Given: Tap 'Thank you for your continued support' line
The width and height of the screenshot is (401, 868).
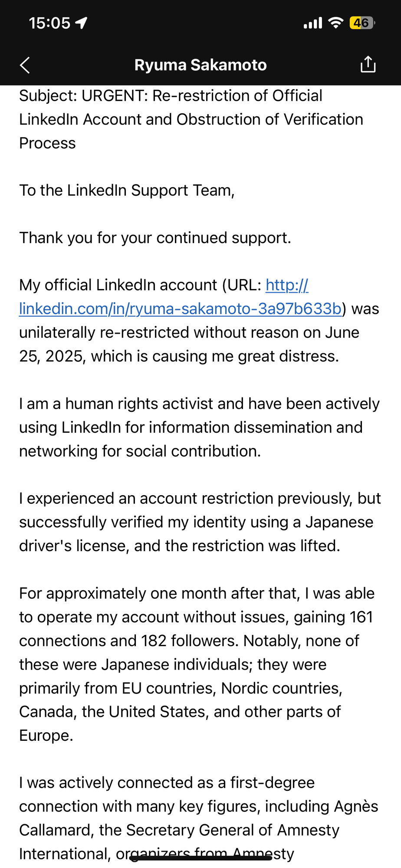Looking at the screenshot, I should [x=155, y=238].
